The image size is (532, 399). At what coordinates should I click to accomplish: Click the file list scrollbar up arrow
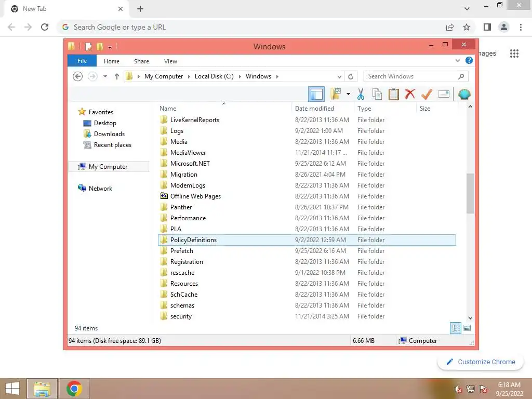[470, 107]
